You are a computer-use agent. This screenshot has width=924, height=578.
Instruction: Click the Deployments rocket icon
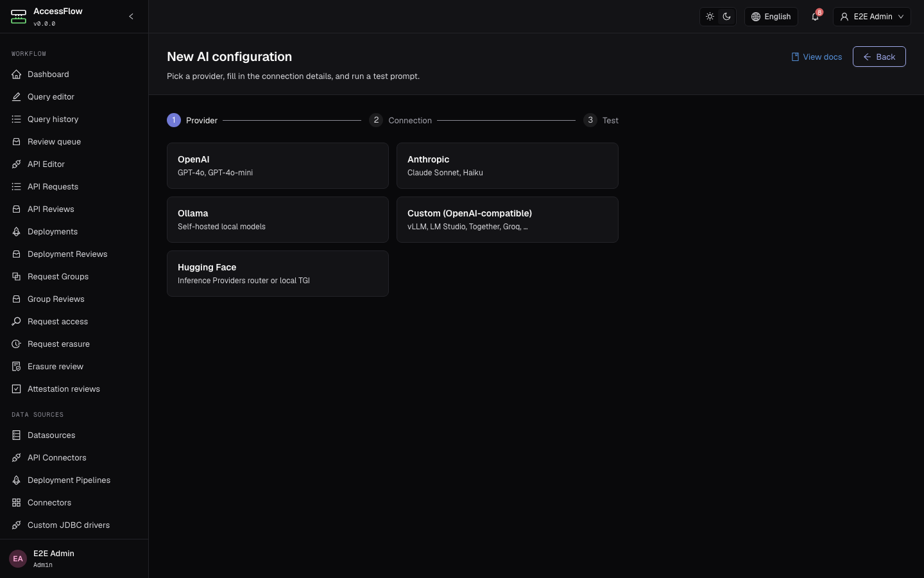pos(17,232)
